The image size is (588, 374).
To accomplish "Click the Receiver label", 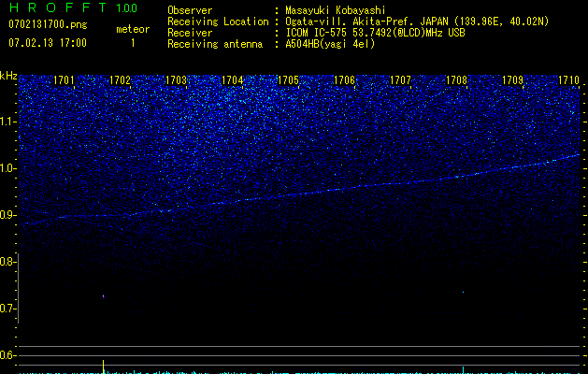I will 190,33.
